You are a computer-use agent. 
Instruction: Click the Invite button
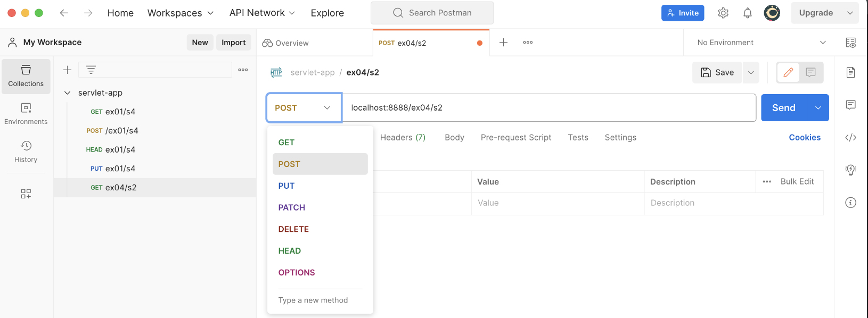(x=683, y=13)
